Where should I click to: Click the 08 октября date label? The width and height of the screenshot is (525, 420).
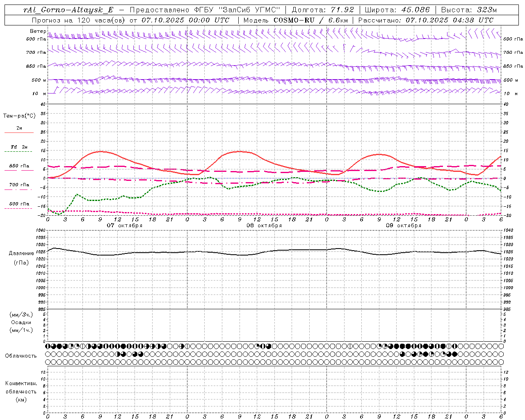coord(264,226)
